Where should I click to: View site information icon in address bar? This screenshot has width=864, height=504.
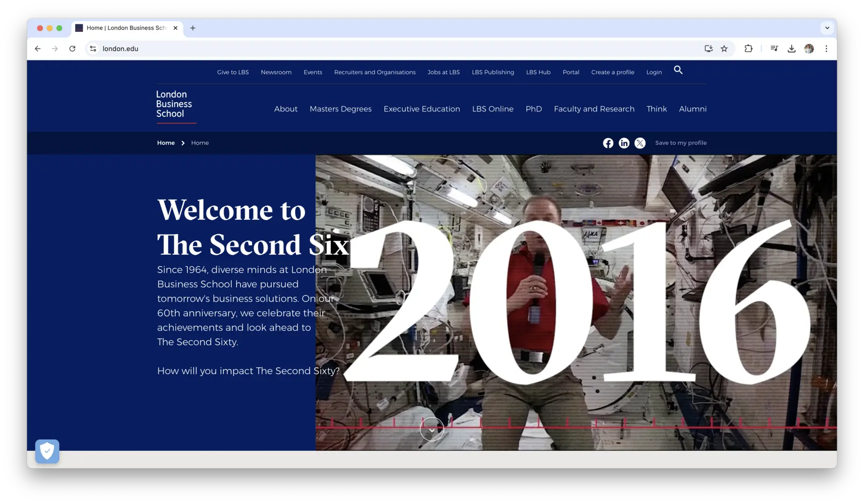(93, 49)
